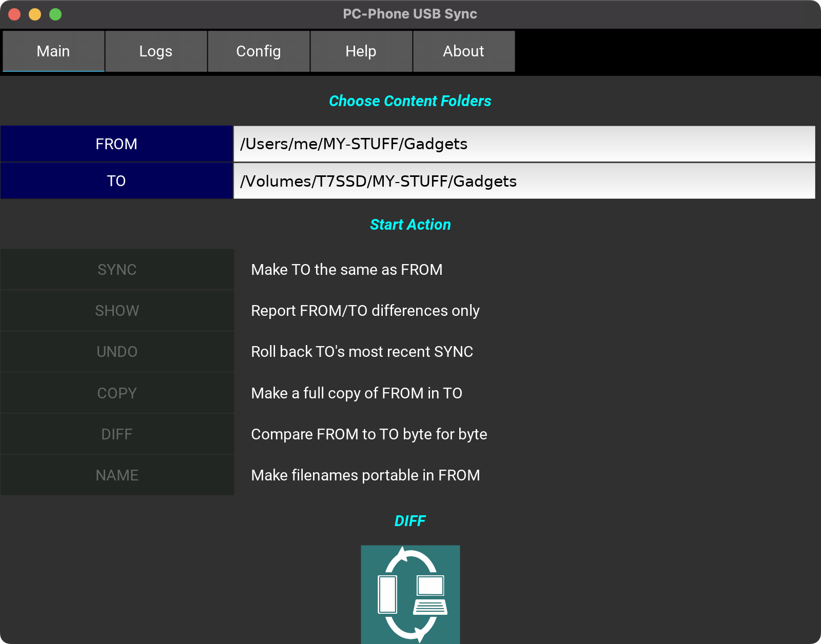This screenshot has width=821, height=644.
Task: Click the Main tab
Action: click(x=53, y=51)
